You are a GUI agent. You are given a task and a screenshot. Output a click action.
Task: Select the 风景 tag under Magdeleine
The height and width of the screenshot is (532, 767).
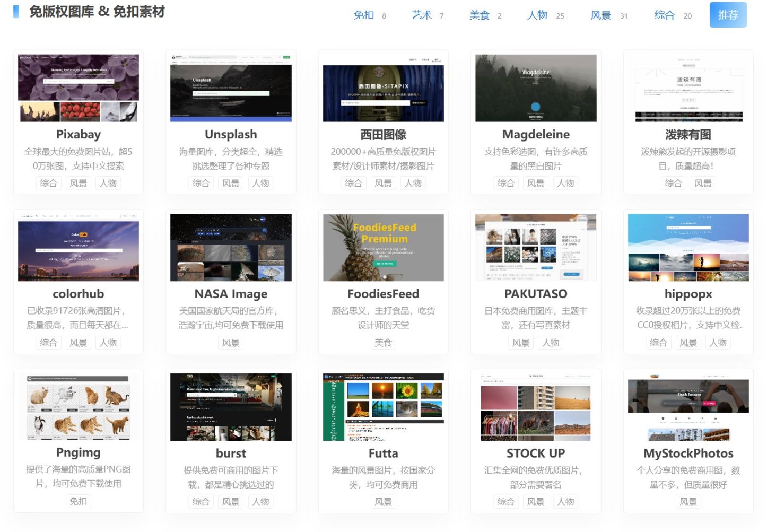(536, 183)
